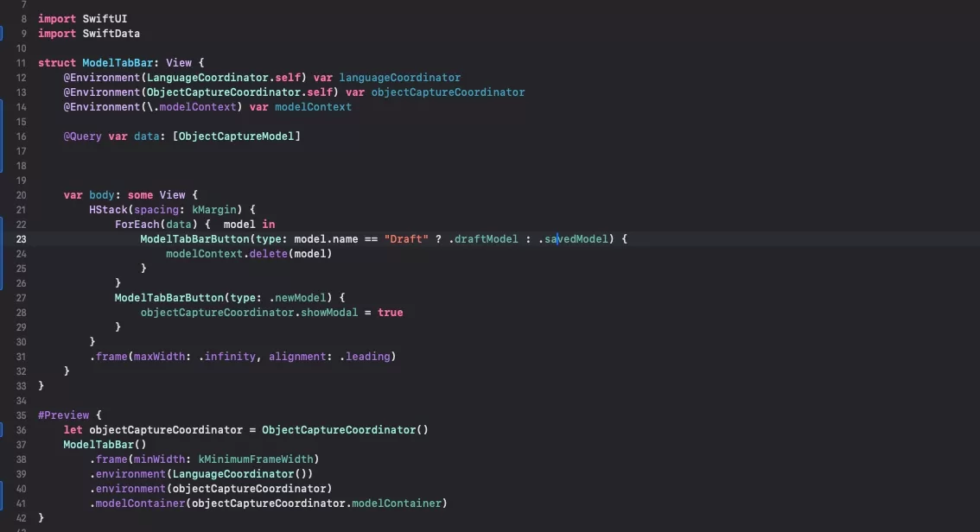Click the "languageCoordinator" variable name on line 12
The width and height of the screenshot is (980, 532).
(400, 78)
